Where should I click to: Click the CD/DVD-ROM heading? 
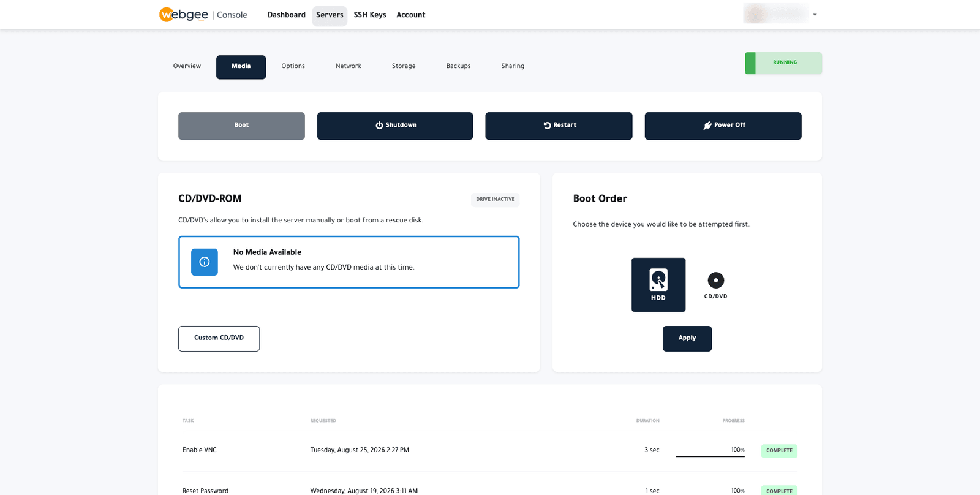pos(209,198)
